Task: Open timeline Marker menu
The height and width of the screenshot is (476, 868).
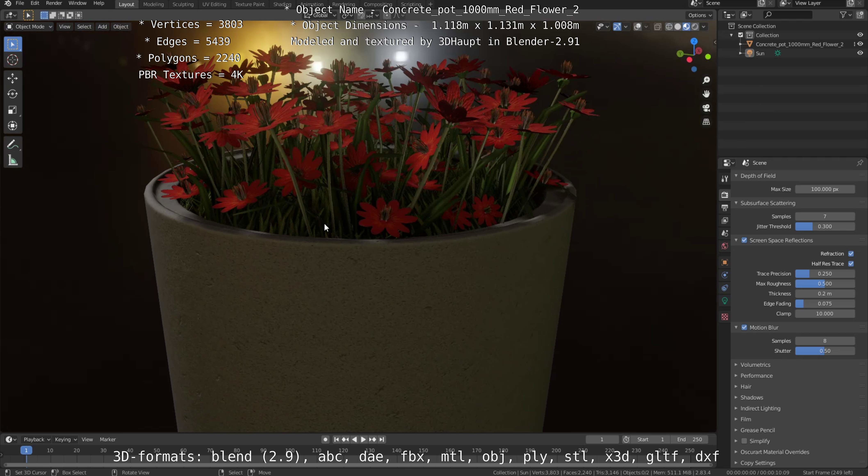Action: 107,440
